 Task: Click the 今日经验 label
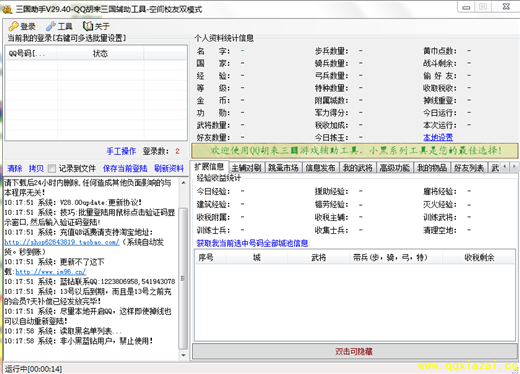pos(213,191)
